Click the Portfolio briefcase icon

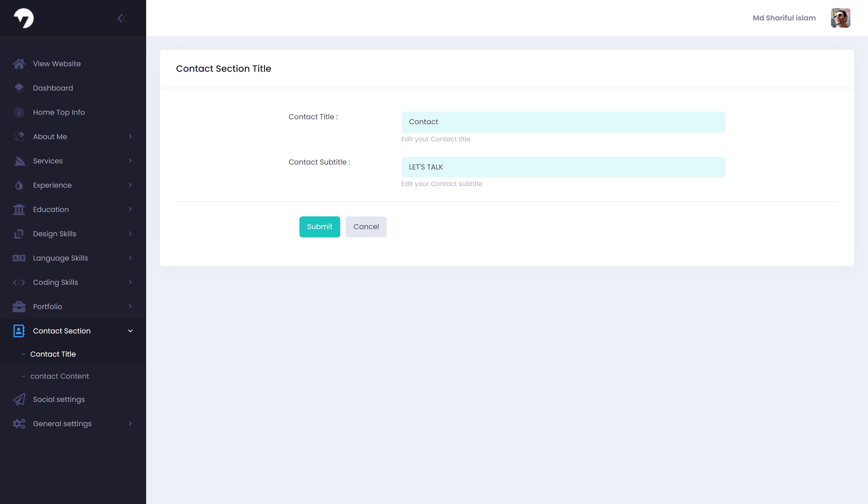19,307
